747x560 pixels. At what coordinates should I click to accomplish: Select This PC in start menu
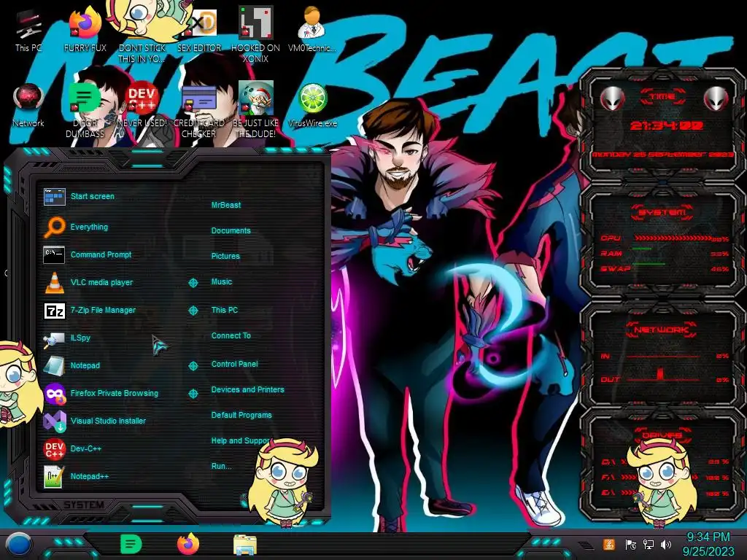tap(225, 310)
